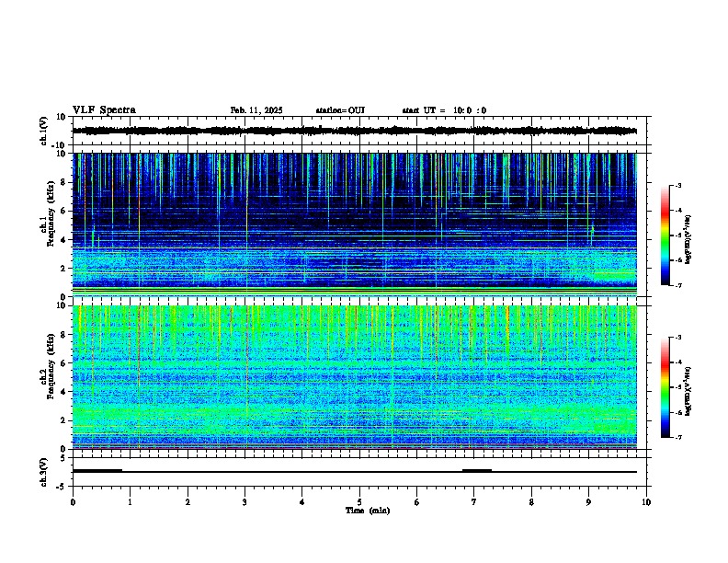Click time axis tick label "7"
The height and width of the screenshot is (563, 728).
[474, 502]
